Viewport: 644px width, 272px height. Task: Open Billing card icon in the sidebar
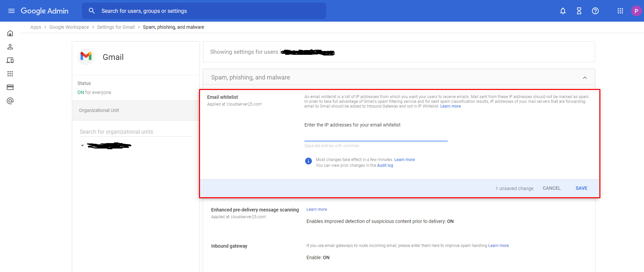pos(10,87)
